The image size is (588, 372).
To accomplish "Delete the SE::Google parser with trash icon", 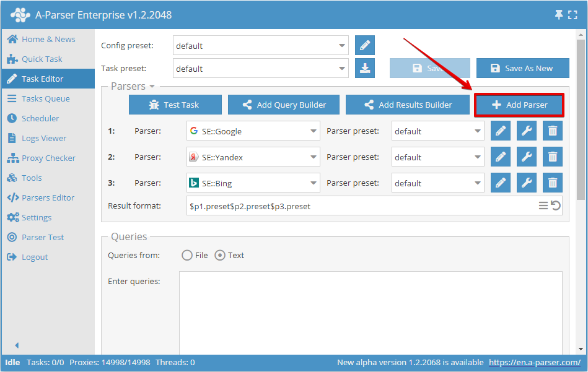I will pos(551,131).
